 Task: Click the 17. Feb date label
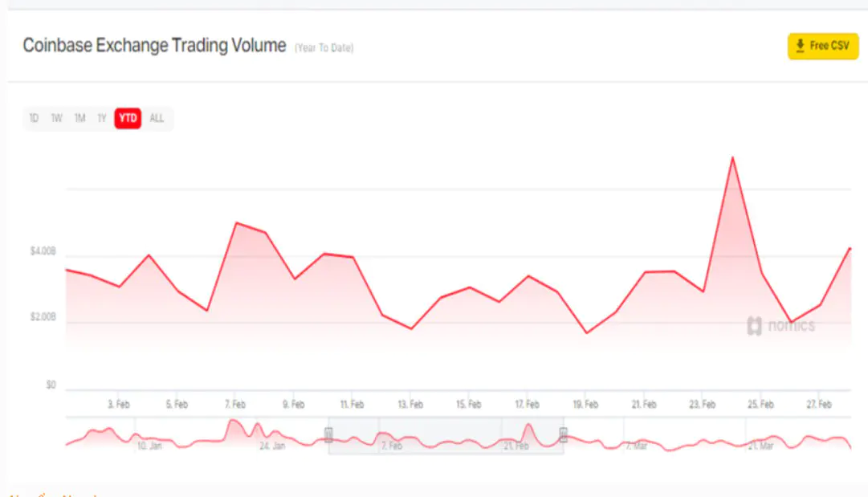click(x=527, y=405)
